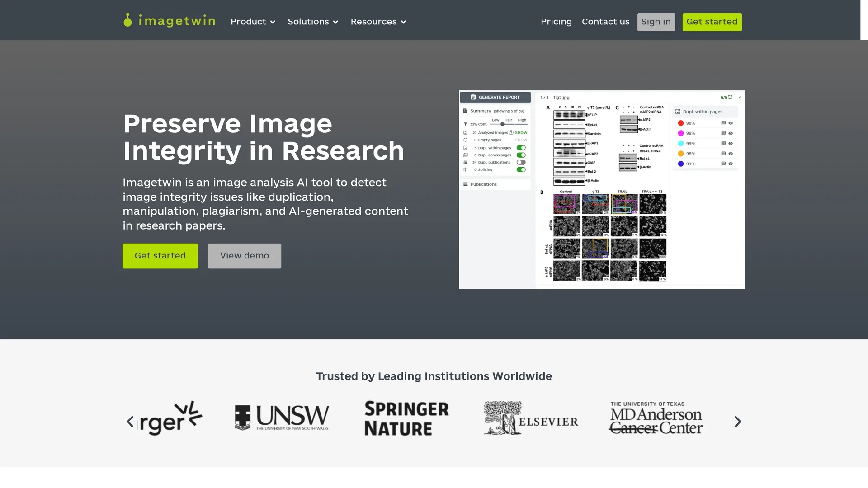Image resolution: width=868 pixels, height=488 pixels.
Task: Click the Dupl. across pages row icon
Action: coord(465,155)
